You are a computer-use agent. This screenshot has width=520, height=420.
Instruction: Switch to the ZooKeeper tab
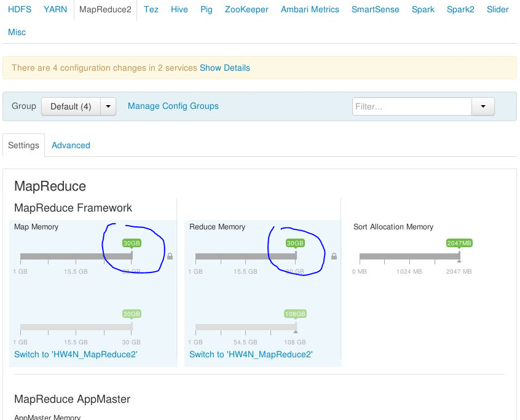pyautogui.click(x=246, y=9)
